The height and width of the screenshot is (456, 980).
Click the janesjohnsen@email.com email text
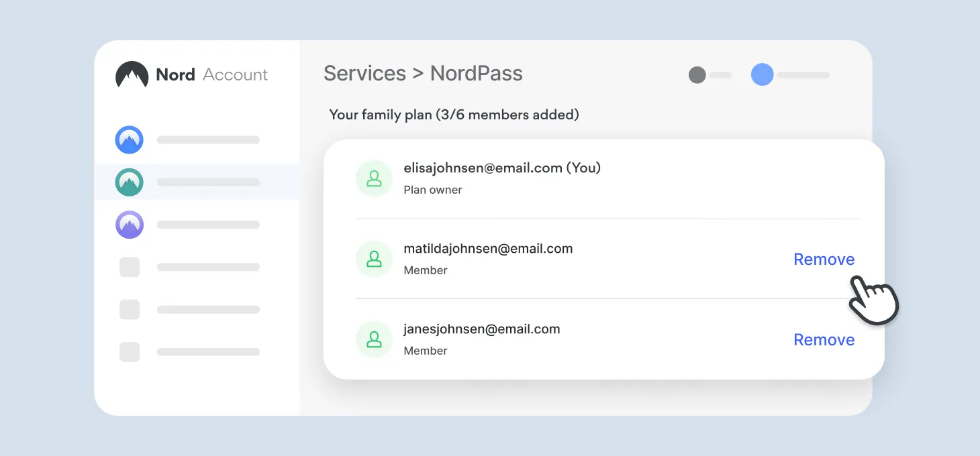(x=481, y=329)
